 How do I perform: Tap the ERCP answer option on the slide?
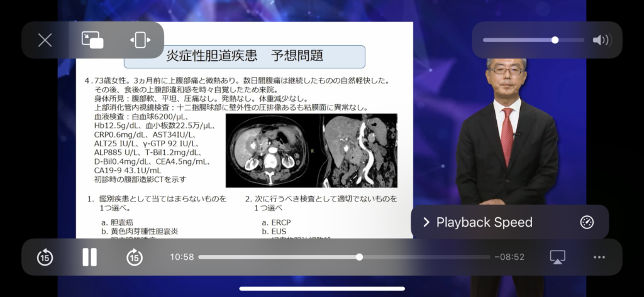(276, 222)
